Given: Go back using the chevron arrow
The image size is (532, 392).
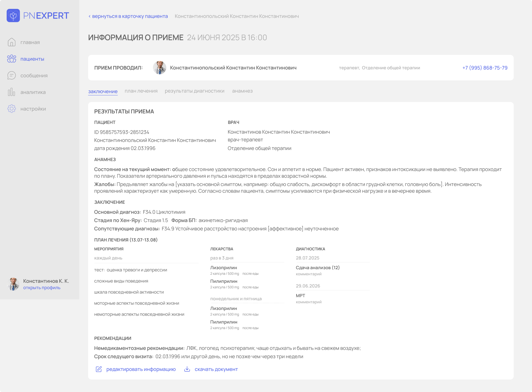Looking at the screenshot, I should tap(89, 16).
